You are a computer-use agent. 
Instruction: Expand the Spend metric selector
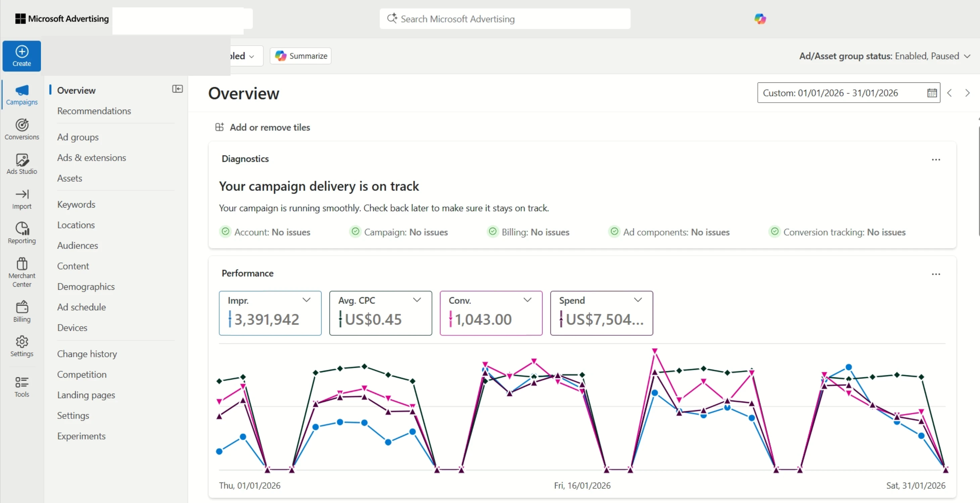[x=638, y=299]
